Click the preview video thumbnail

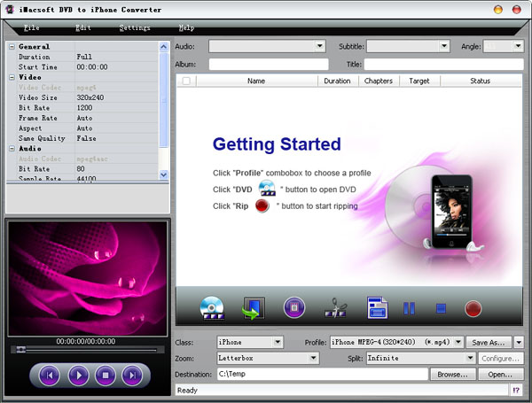(88, 278)
